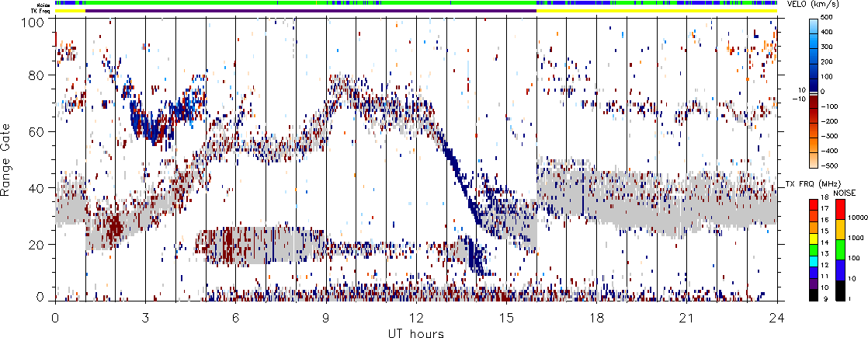Click the 18 tick label on the UT hours axis

[597, 317]
